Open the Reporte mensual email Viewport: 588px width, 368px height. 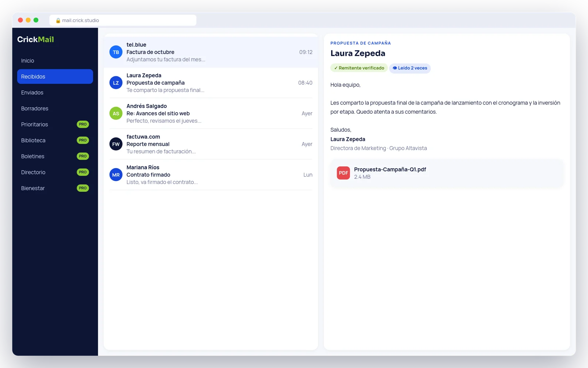click(x=211, y=144)
